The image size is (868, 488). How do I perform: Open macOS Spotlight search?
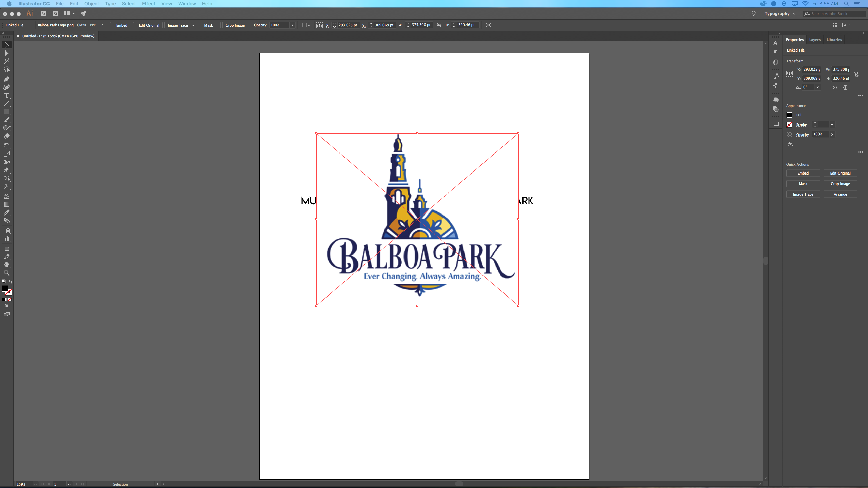(x=847, y=4)
